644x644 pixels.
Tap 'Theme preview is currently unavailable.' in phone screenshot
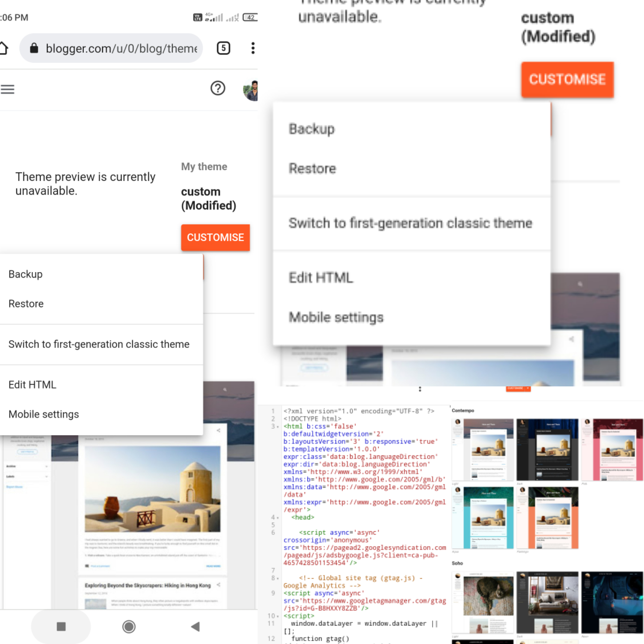pyautogui.click(x=85, y=184)
